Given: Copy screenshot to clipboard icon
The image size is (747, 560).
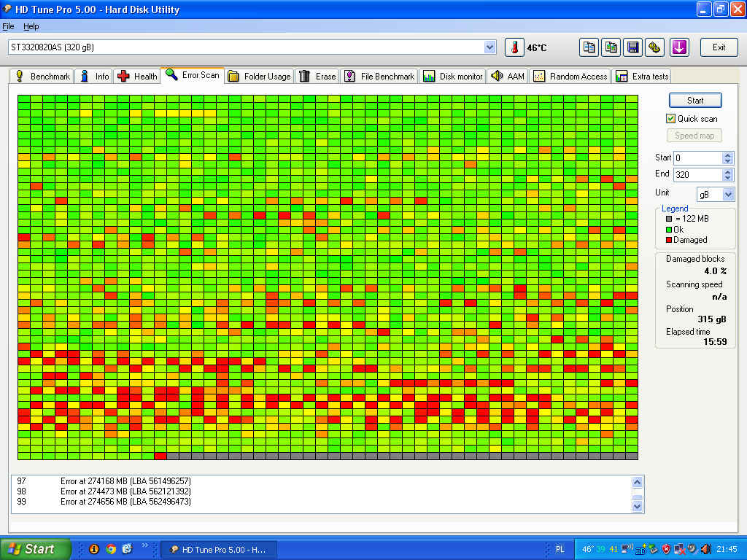Looking at the screenshot, I should click(x=611, y=47).
